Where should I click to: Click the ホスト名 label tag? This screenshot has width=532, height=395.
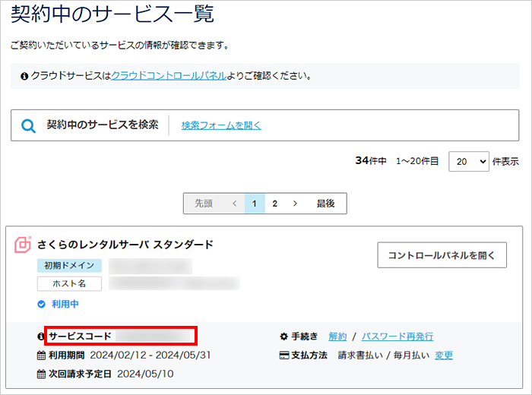tap(69, 284)
